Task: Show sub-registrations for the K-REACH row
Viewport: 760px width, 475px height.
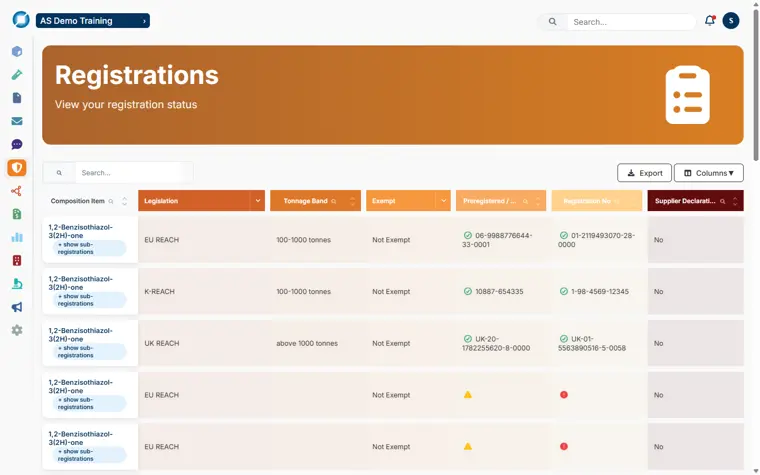Action: [x=89, y=300]
